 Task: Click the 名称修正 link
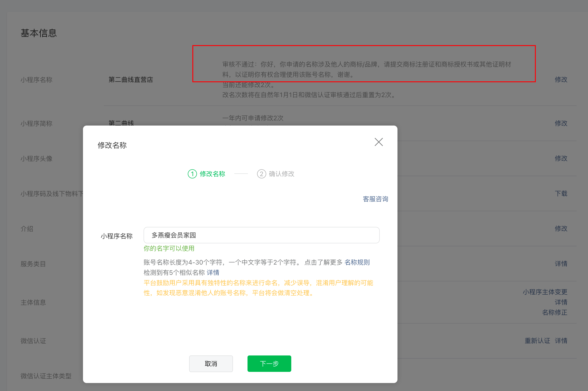click(554, 312)
